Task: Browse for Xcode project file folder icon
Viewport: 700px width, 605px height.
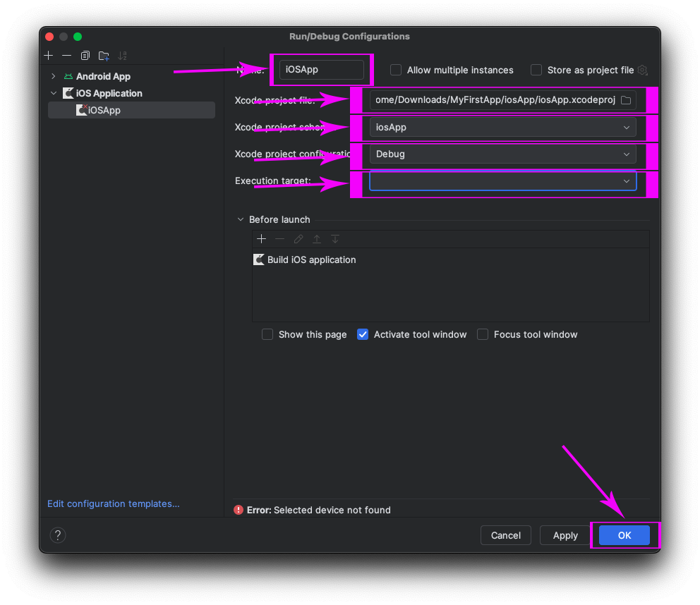Action: pos(626,100)
